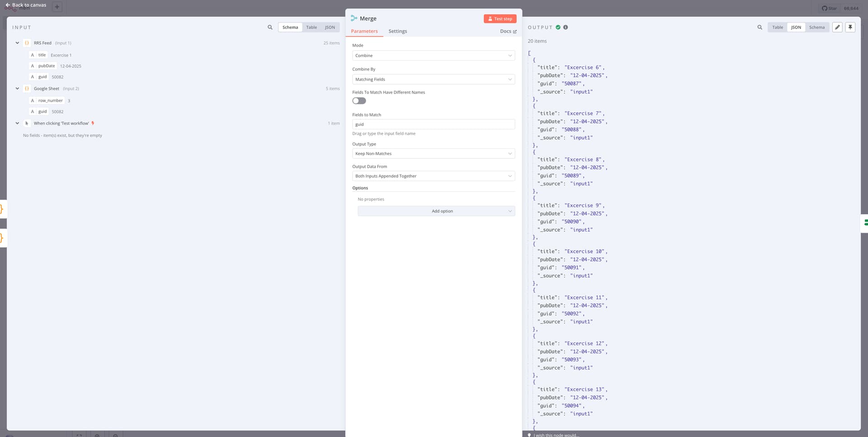Collapse the RRS Feed input section
Screen dimensions: 868x437
17,43
